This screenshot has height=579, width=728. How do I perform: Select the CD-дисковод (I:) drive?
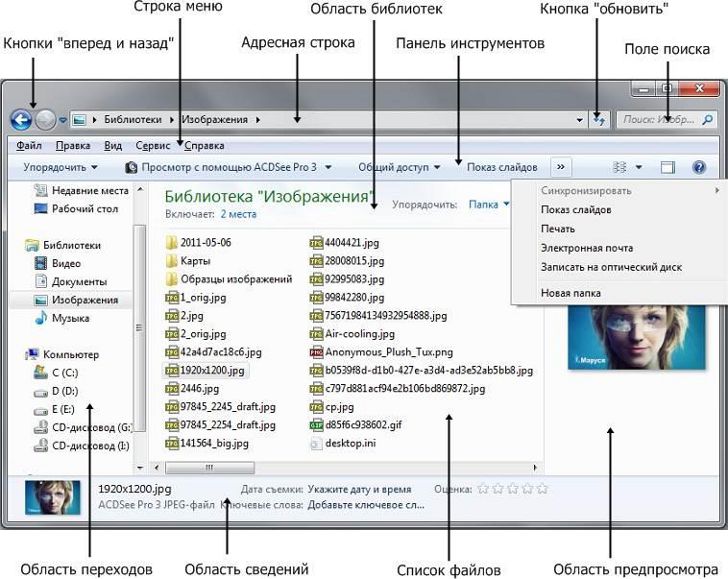point(82,446)
